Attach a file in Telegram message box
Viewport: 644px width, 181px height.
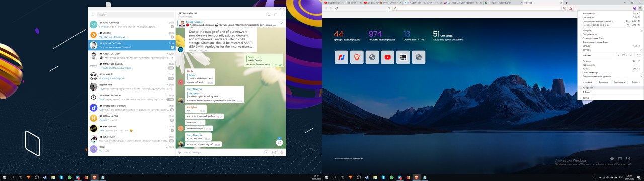[x=179, y=152]
